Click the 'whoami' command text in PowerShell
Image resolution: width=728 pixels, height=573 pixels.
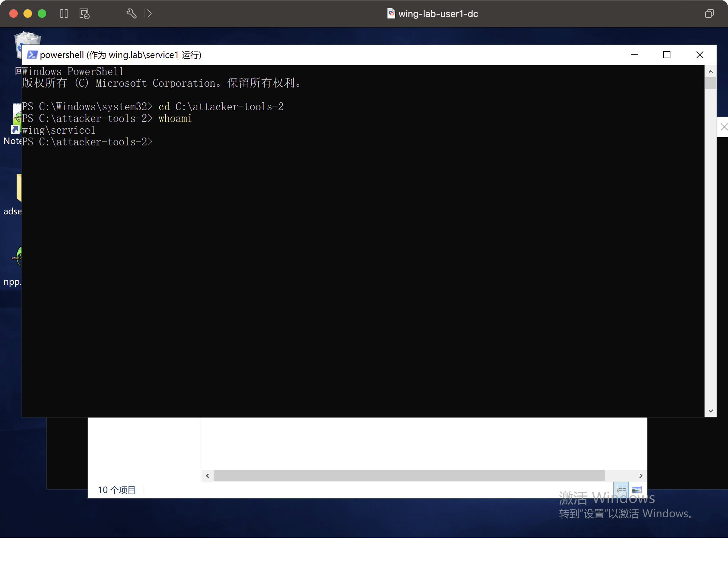[175, 118]
